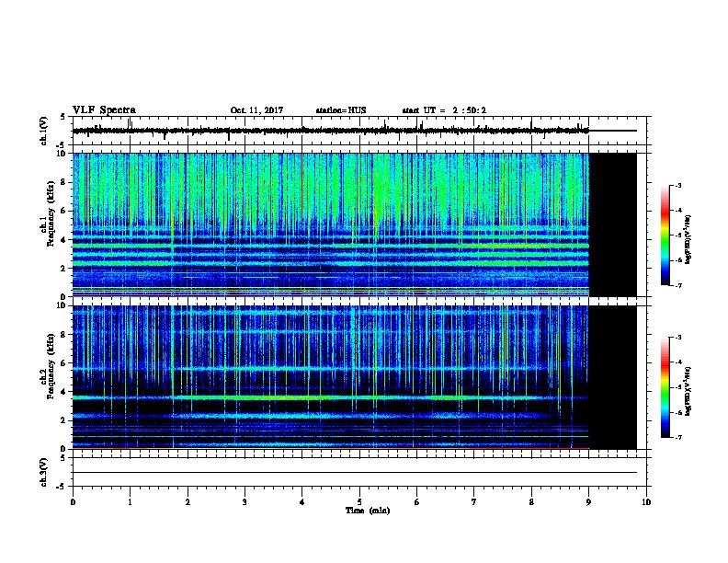This screenshot has width=728, height=563.
Task: Click the time axis tick label "9" minutes
Action: [x=588, y=501]
